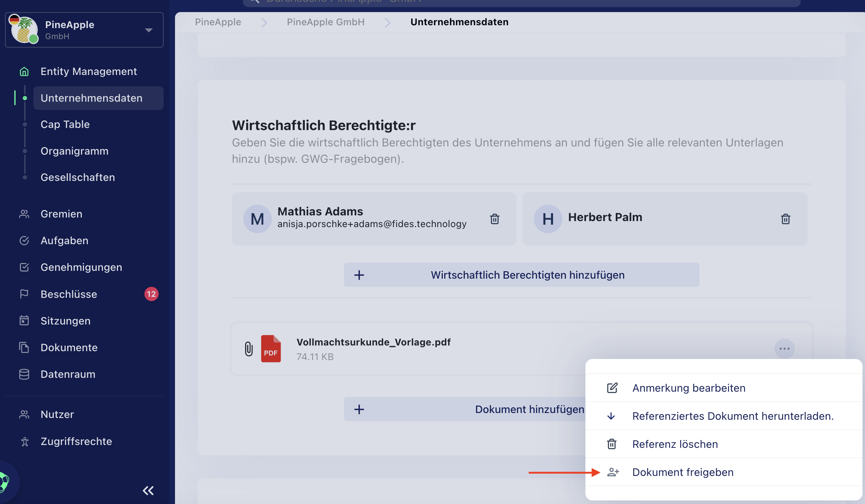Screen dimensions: 865x504
Task: Delete Mathias Adams with trash icon
Action: [494, 219]
